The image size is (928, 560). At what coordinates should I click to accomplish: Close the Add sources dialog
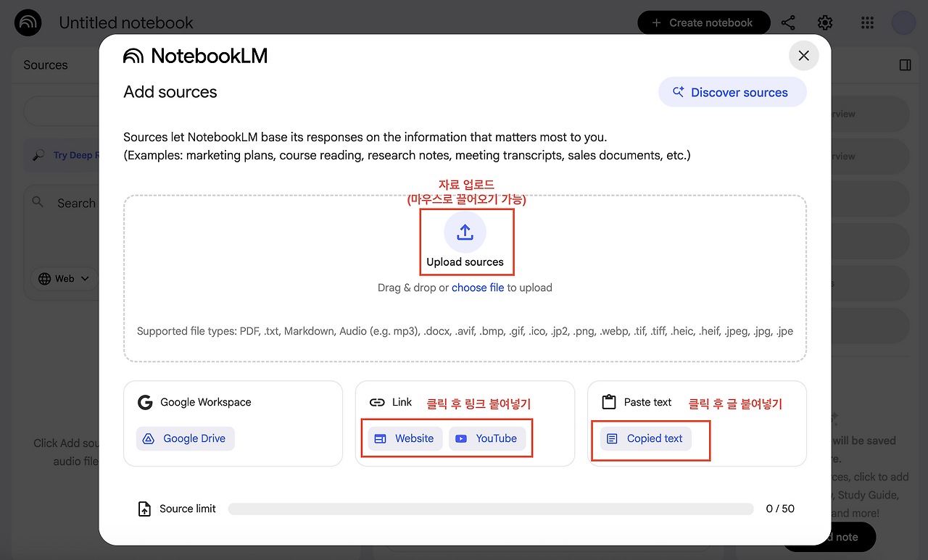(804, 55)
